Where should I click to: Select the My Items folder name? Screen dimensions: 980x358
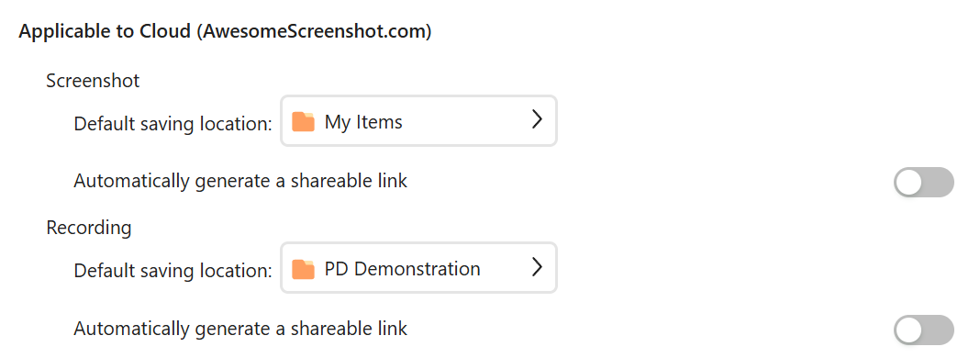coord(363,122)
